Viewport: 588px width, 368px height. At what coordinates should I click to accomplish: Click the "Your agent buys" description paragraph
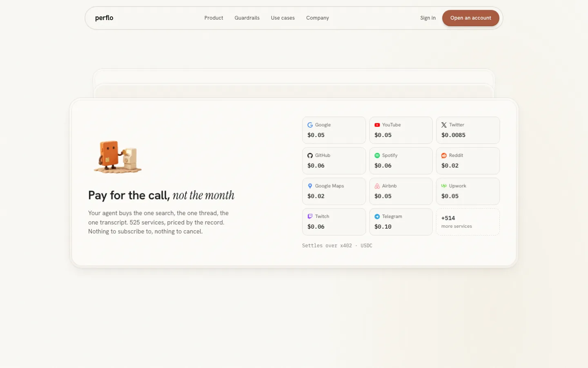(158, 222)
